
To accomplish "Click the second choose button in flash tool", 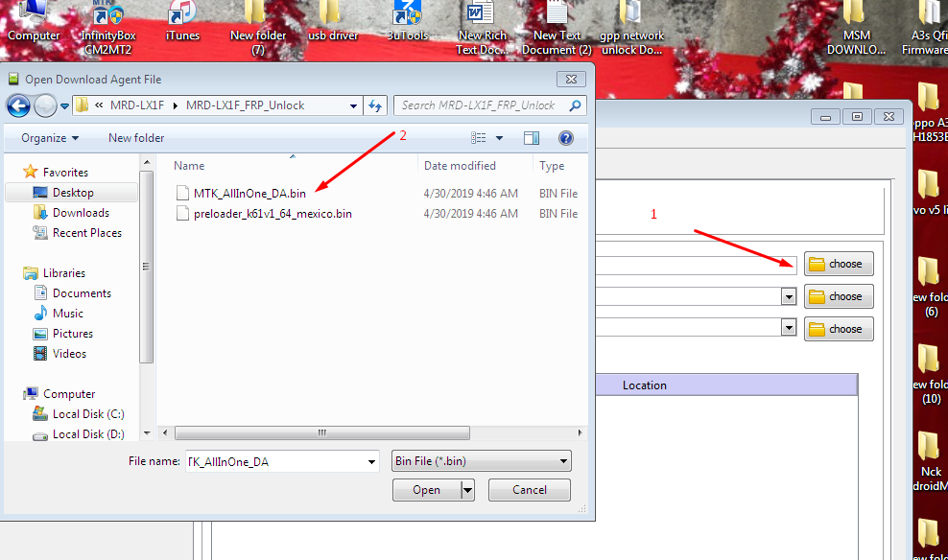I will 839,296.
